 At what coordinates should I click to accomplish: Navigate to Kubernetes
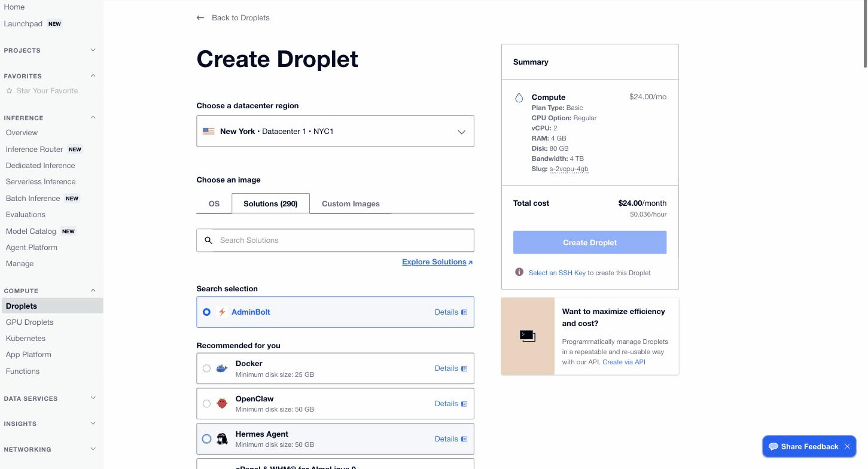[x=26, y=339]
